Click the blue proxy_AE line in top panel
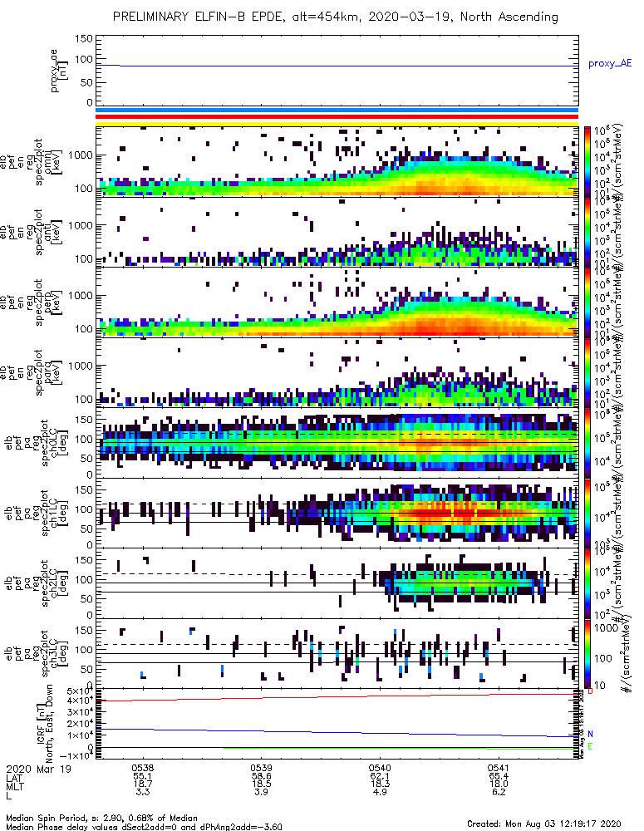644x831 pixels. coord(337,66)
